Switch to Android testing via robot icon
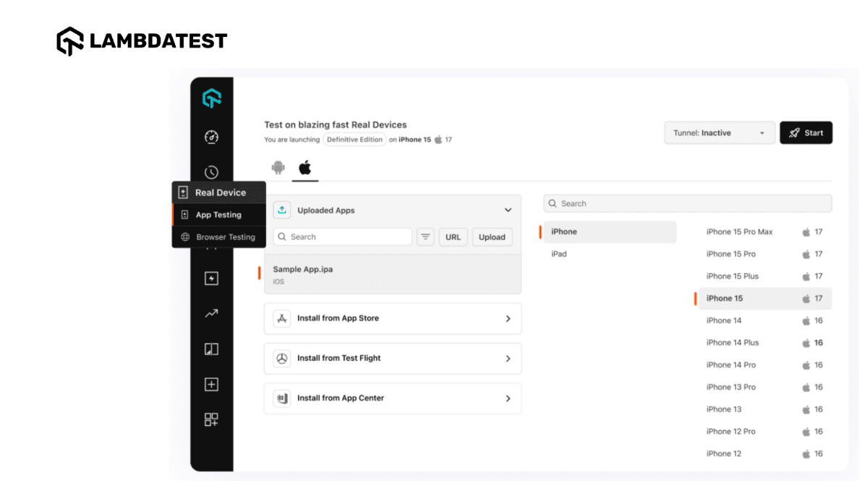The height and width of the screenshot is (488, 868). (x=278, y=167)
